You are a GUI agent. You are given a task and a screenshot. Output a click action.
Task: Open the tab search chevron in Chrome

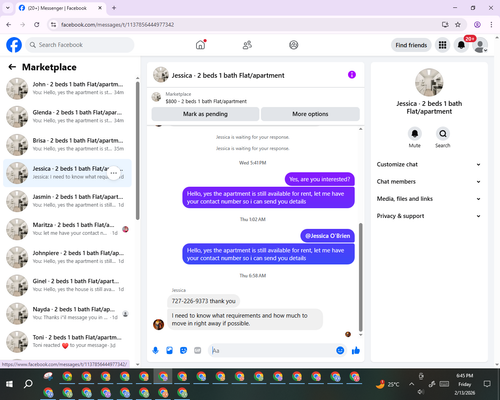[x=8, y=8]
